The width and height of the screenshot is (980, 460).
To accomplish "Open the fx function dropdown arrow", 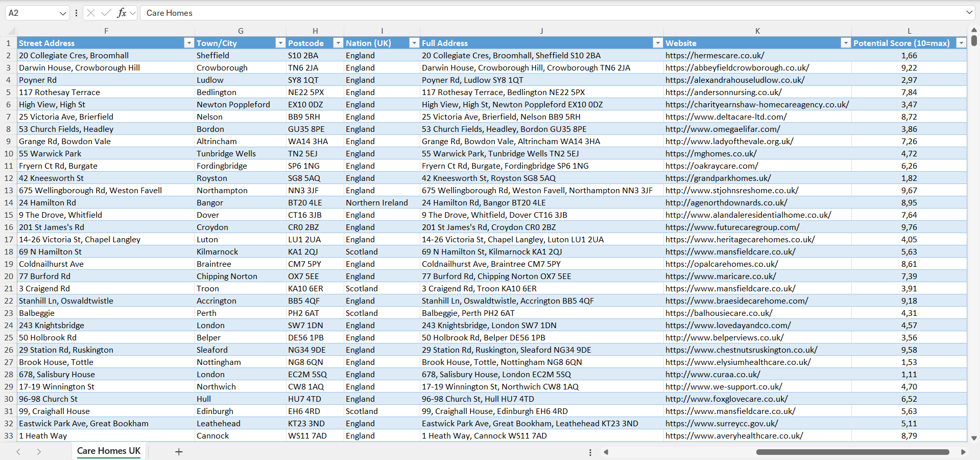I will pyautogui.click(x=133, y=13).
